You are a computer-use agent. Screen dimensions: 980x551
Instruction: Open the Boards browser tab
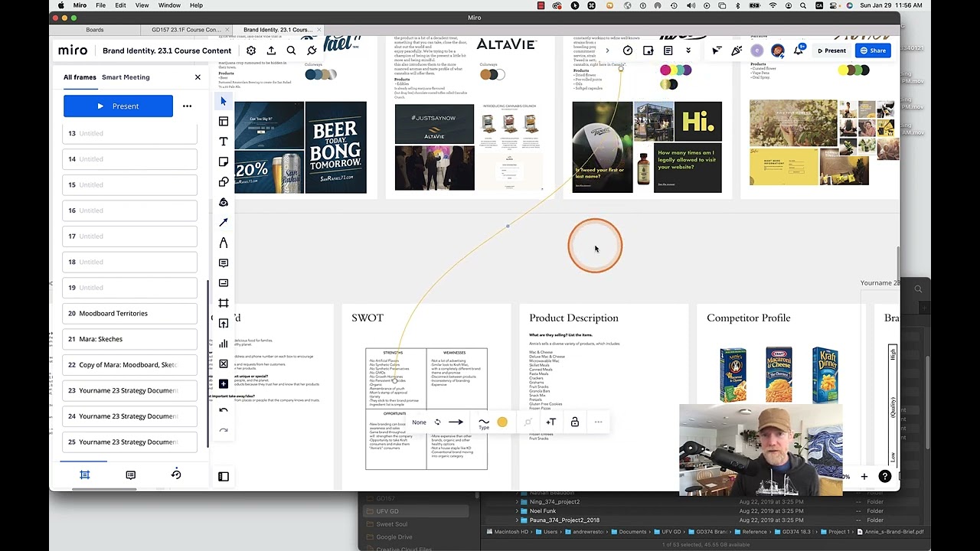click(x=95, y=30)
